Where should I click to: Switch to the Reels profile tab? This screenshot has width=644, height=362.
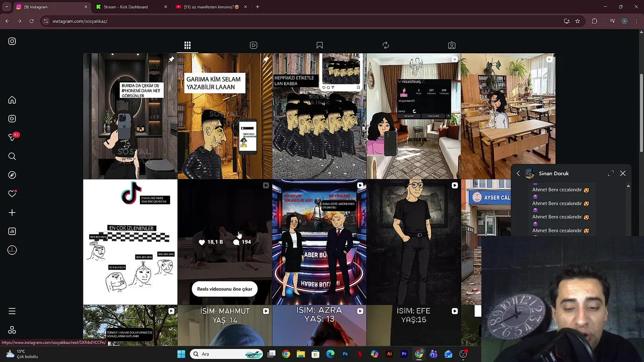click(x=254, y=45)
